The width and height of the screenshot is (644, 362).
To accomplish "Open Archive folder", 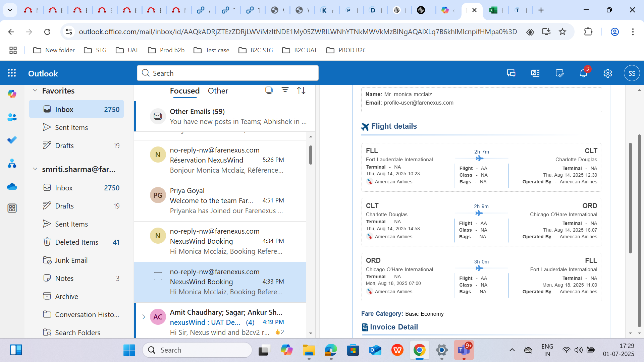I will coord(76,296).
